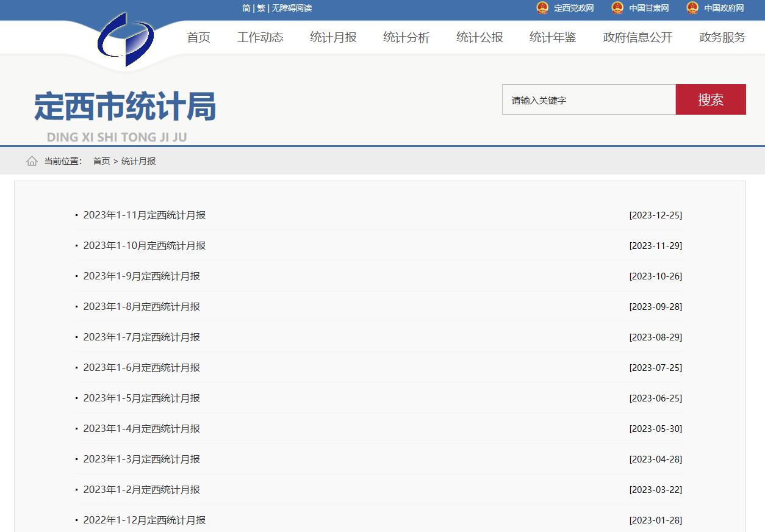
Task: Click the statistics bureau logo icon
Action: 126,40
